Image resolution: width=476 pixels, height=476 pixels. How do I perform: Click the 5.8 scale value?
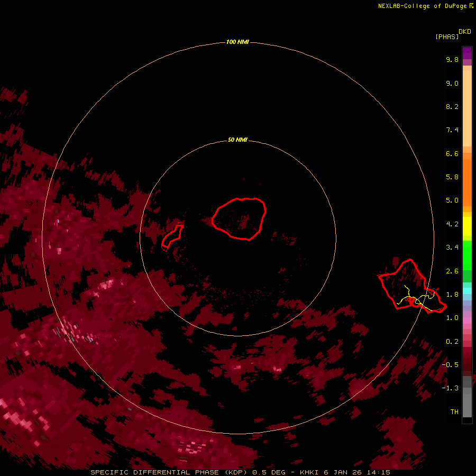tap(452, 177)
